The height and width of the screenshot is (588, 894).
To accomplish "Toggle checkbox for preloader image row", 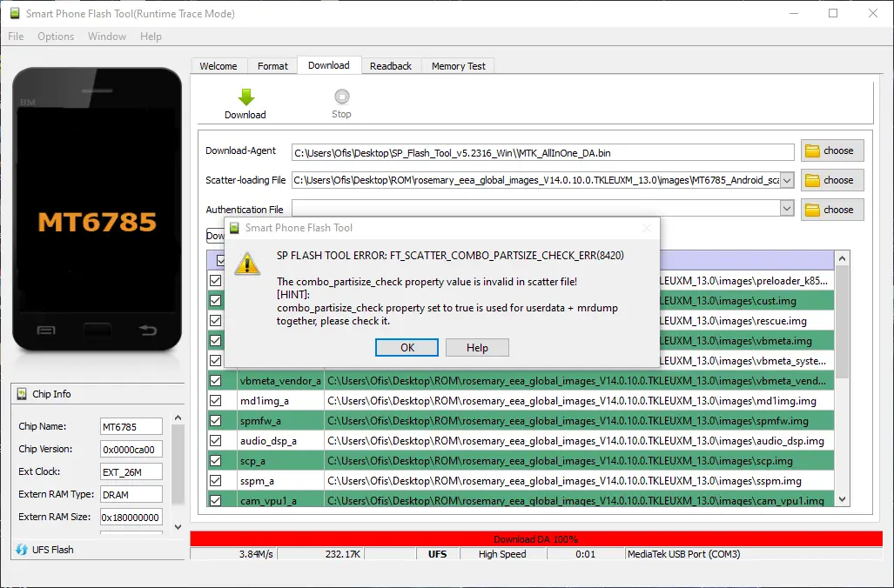I will point(216,280).
